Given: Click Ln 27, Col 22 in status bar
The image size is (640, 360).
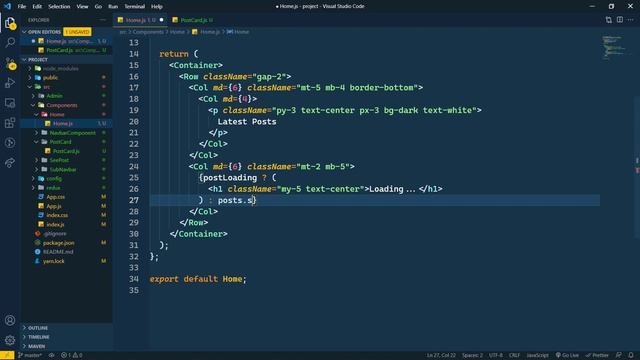Looking at the screenshot, I should [441, 356].
